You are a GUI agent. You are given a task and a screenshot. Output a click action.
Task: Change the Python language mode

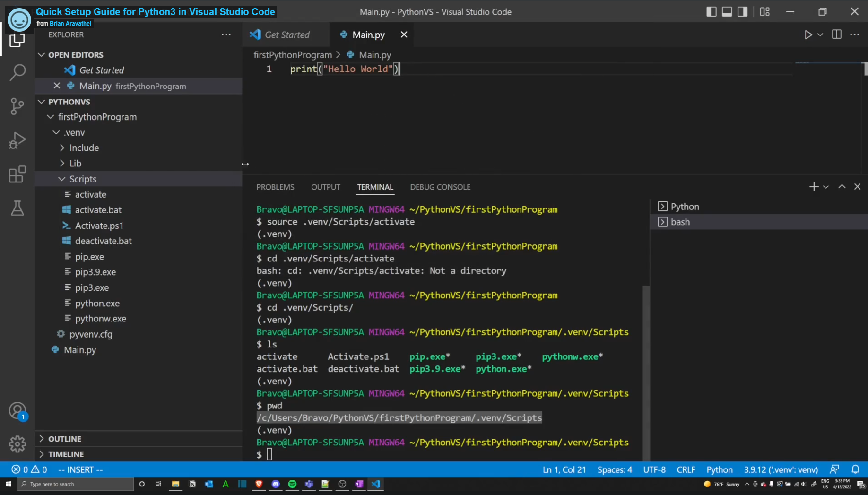click(x=719, y=469)
